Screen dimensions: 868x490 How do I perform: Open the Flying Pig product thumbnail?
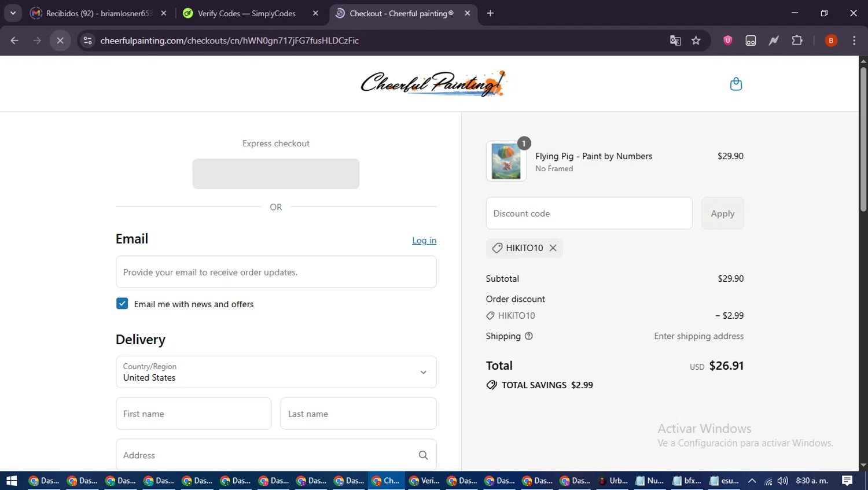pos(506,161)
